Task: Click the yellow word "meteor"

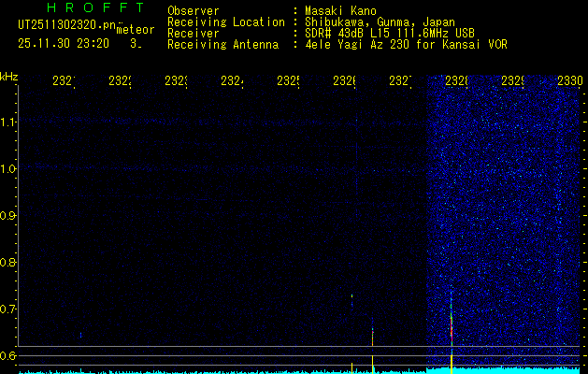Action: [x=136, y=30]
